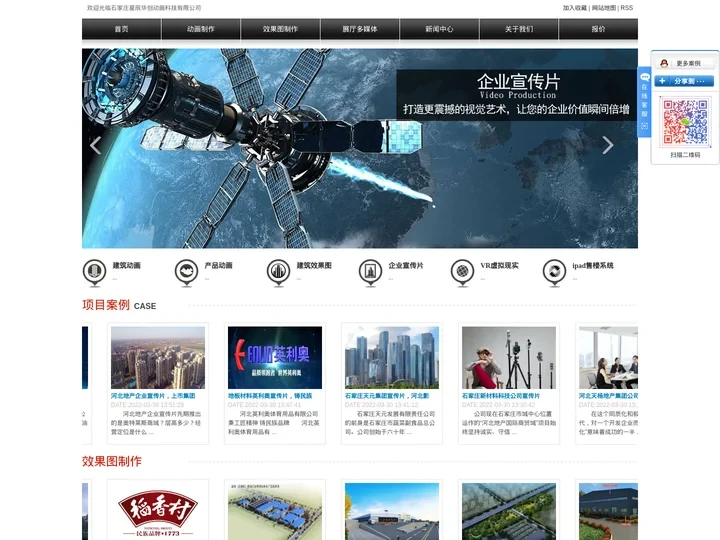
Task: Click the date 2022-03-30 13:51:28
Action: 147,405
